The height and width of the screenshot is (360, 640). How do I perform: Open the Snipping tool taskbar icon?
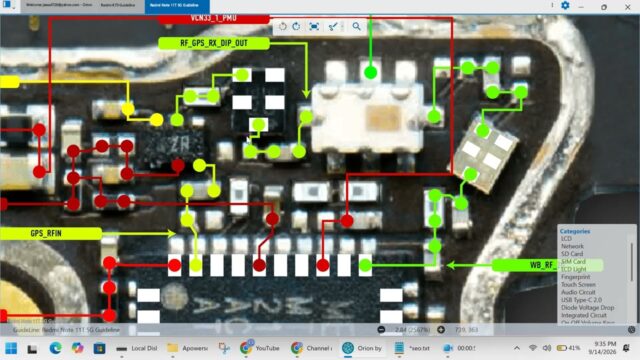[x=224, y=348]
